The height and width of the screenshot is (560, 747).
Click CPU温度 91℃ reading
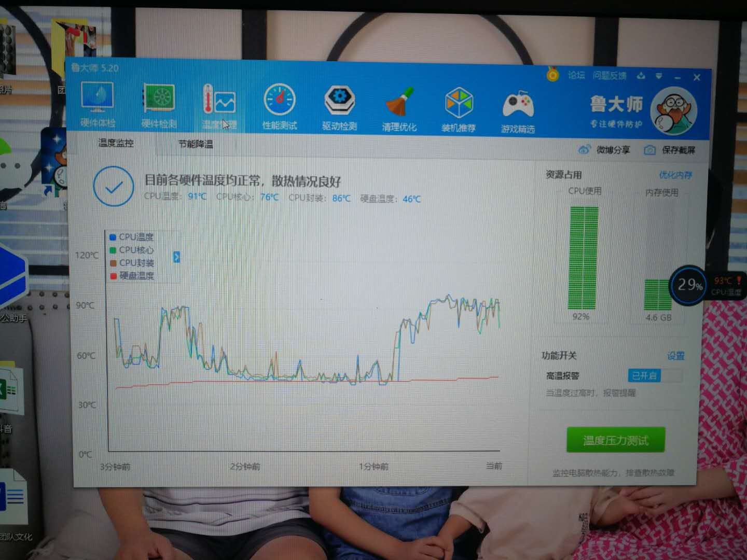pos(175,197)
